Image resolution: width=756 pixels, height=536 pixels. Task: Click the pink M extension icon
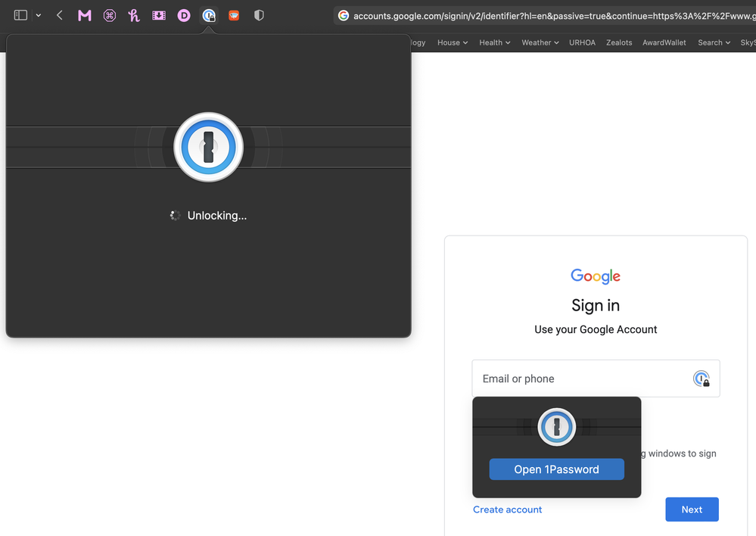point(85,15)
